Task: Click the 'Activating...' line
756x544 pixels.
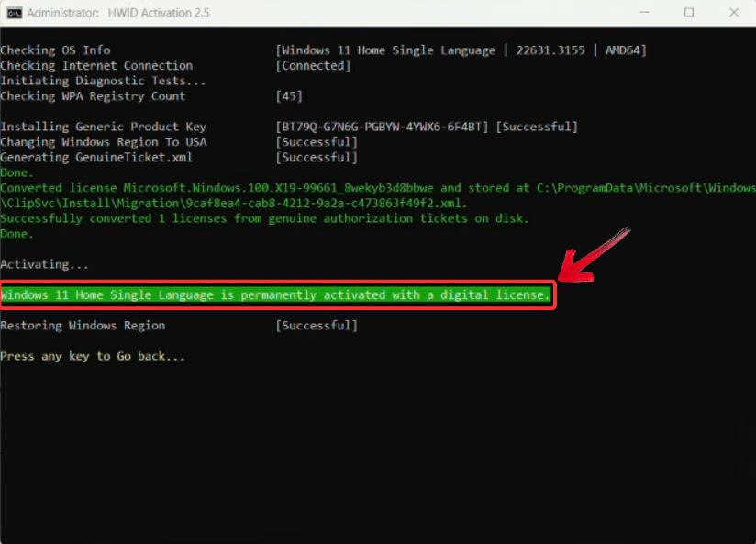Action: tap(44, 265)
